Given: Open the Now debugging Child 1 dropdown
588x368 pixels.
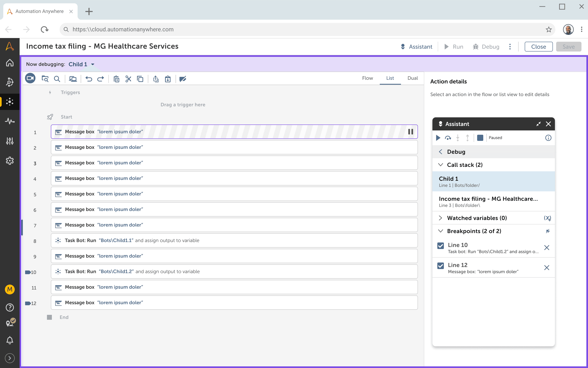Looking at the screenshot, I should point(82,64).
